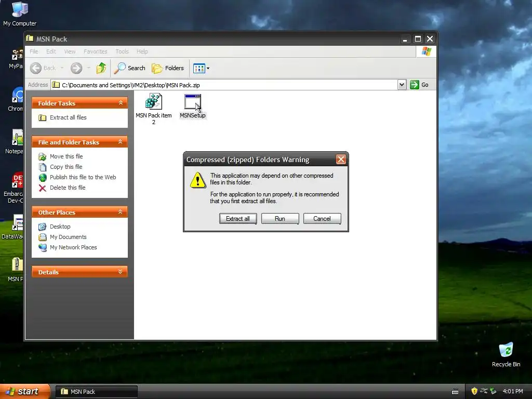Open the File menu
Screen dimensions: 532x399
tap(34, 51)
